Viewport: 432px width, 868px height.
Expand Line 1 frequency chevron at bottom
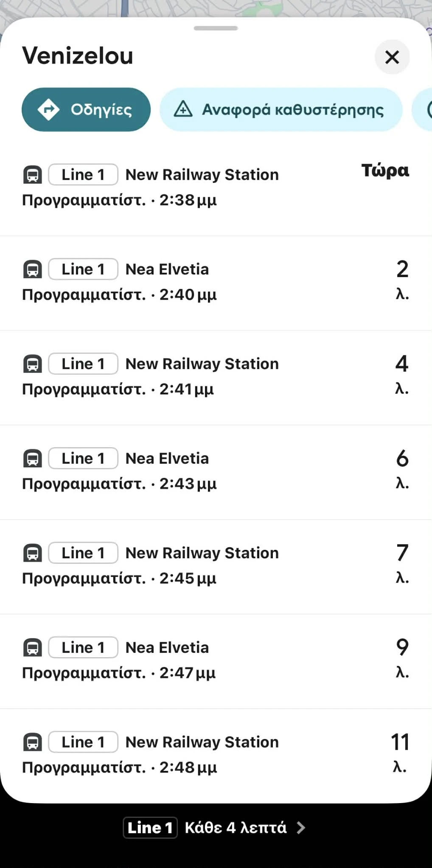point(301,828)
